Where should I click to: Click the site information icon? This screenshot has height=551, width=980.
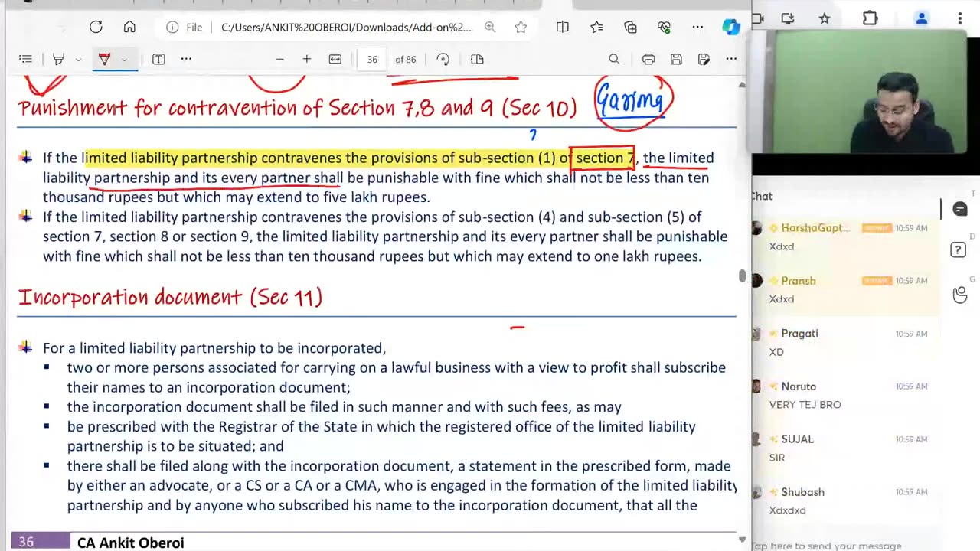[x=172, y=27]
